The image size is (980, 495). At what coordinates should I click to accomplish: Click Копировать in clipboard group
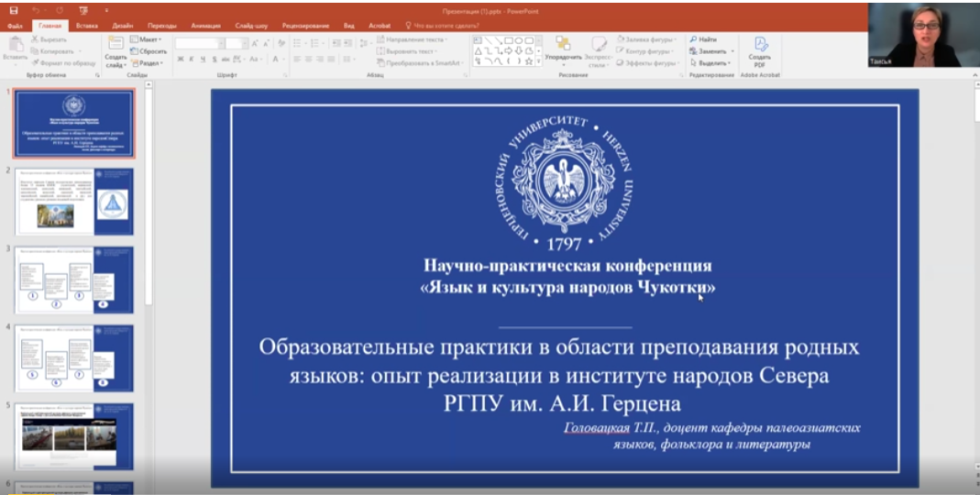tap(52, 51)
